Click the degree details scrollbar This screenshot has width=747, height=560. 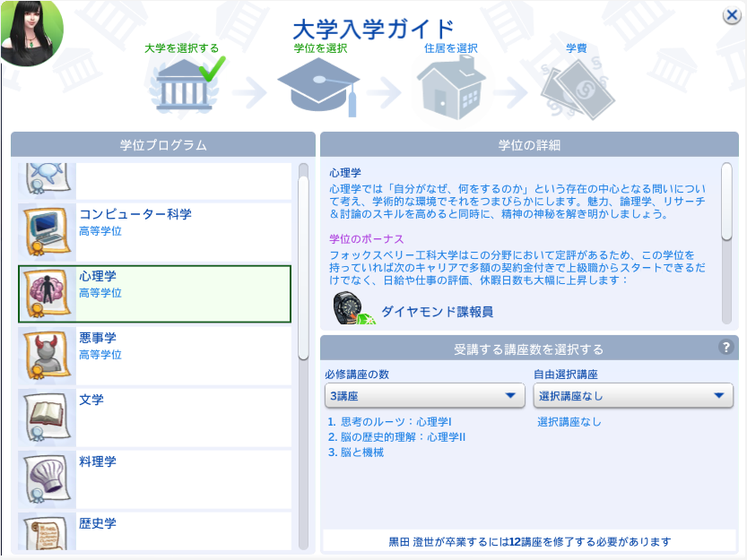coord(726,202)
